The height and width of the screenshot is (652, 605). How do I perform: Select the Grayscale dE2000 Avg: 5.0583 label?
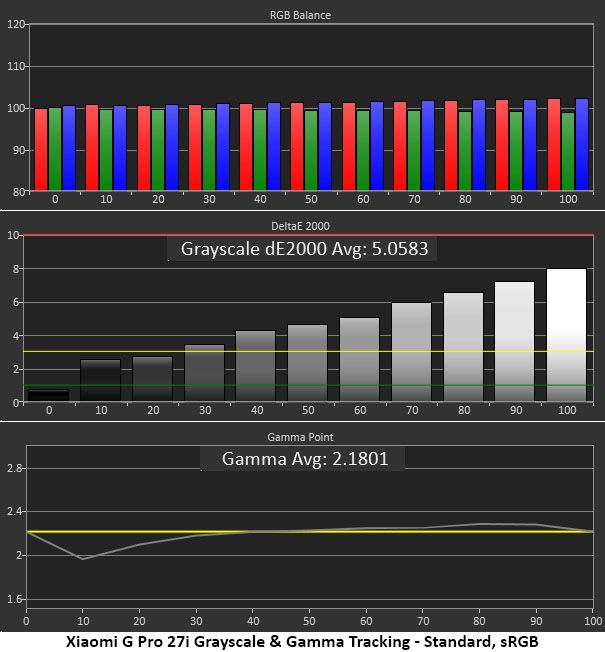(304, 249)
